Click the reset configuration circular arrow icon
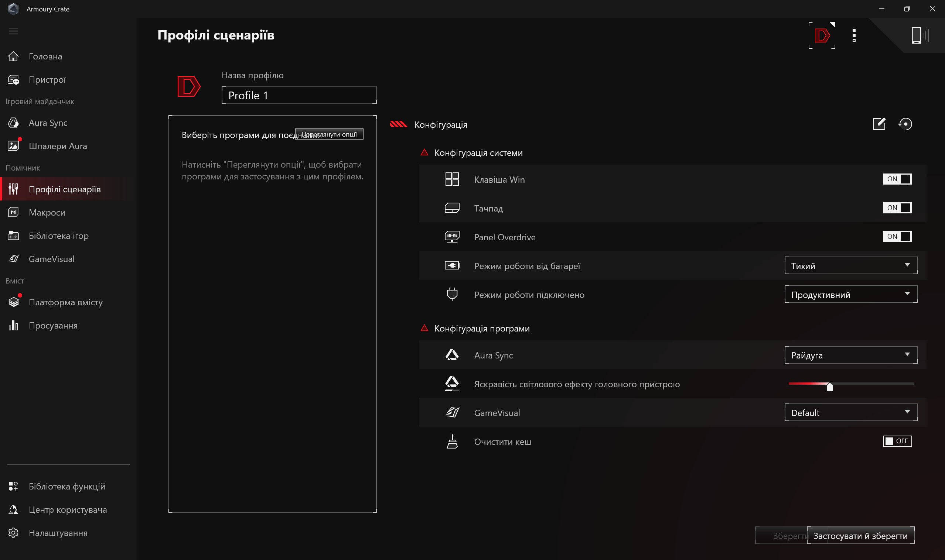 pyautogui.click(x=905, y=124)
